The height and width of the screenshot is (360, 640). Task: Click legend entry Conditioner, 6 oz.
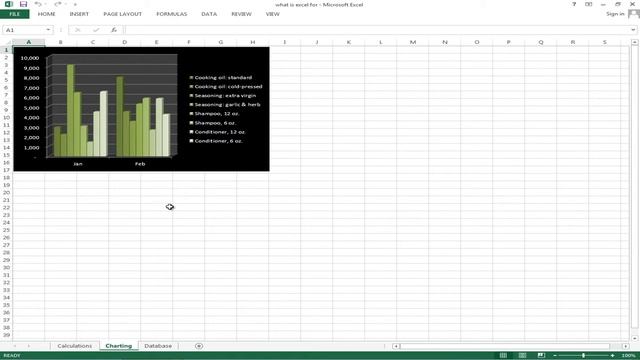216,141
